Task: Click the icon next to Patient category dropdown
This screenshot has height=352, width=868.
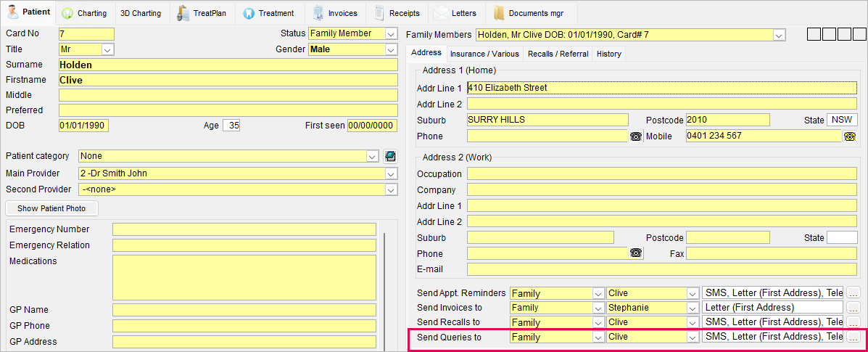Action: tap(391, 156)
